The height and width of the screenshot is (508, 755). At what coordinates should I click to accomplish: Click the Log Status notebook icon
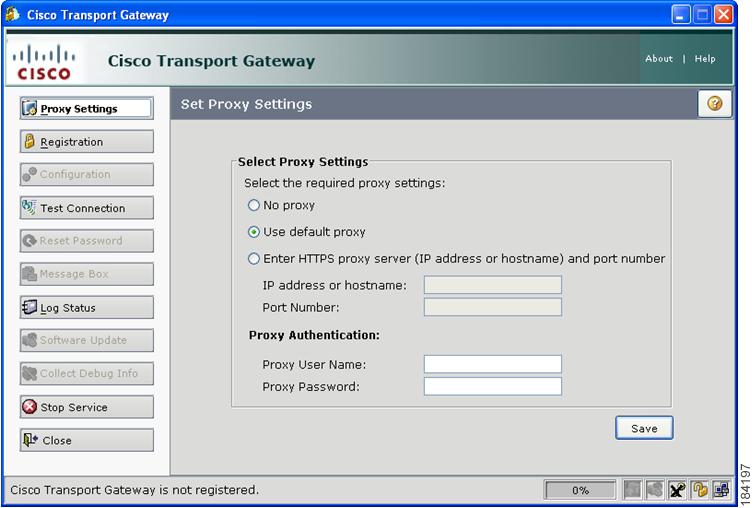[x=30, y=307]
